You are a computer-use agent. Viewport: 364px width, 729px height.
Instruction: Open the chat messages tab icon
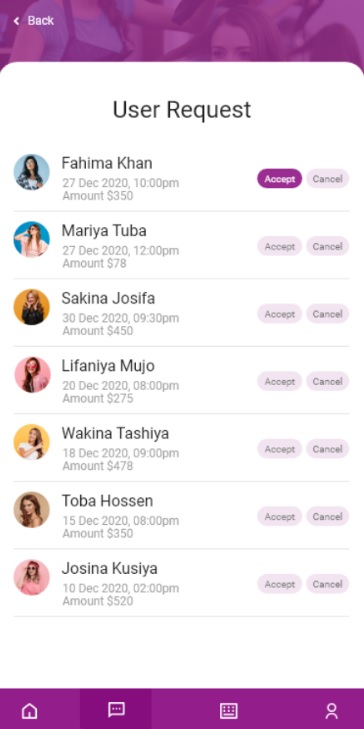click(x=116, y=709)
